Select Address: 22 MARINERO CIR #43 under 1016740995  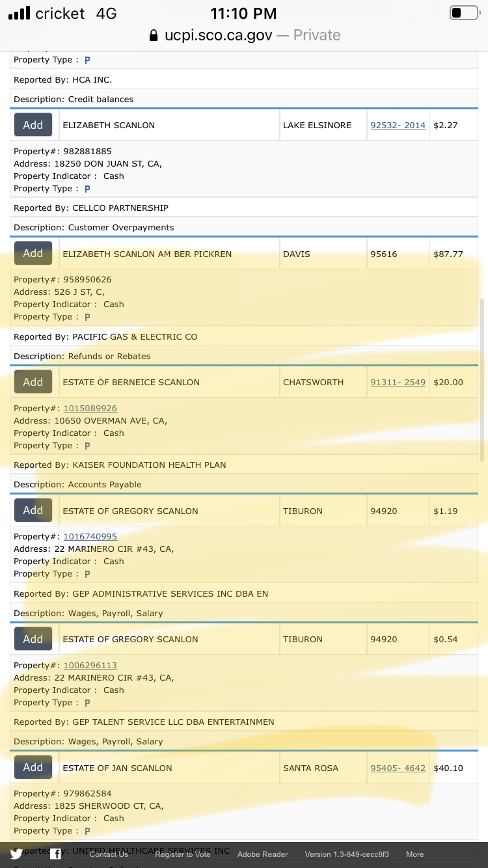pos(94,549)
